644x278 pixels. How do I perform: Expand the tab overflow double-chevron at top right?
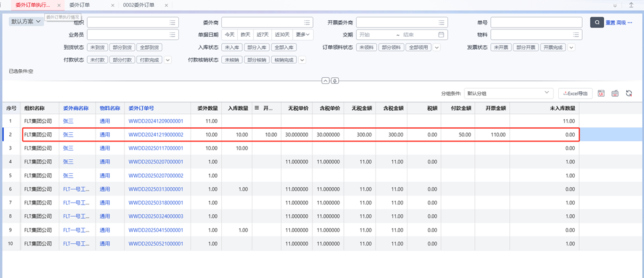(615, 6)
